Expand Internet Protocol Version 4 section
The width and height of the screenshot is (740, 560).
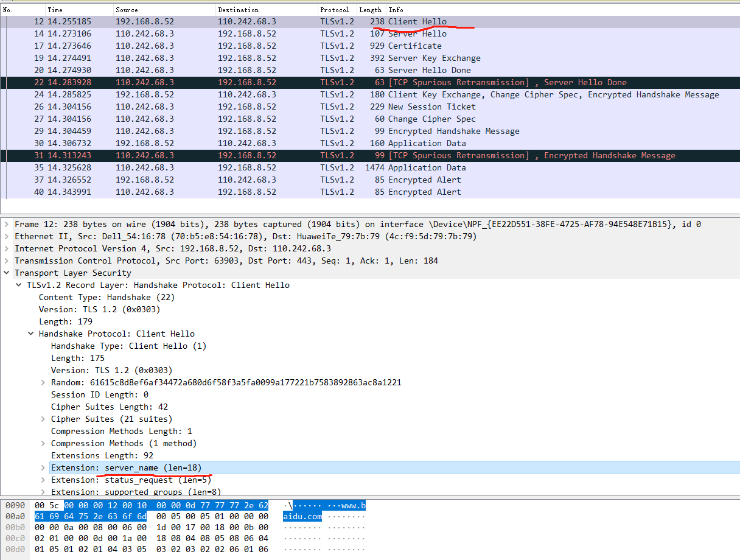[7, 248]
